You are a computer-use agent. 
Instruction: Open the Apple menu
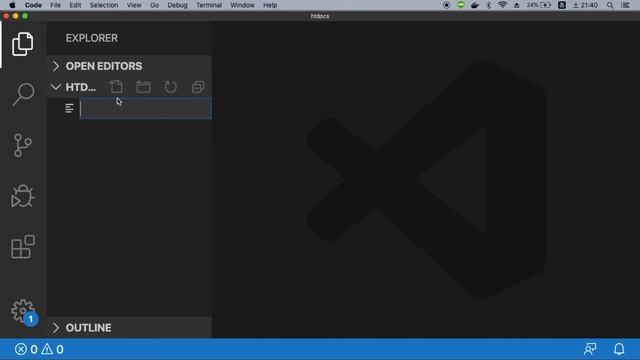coord(12,5)
